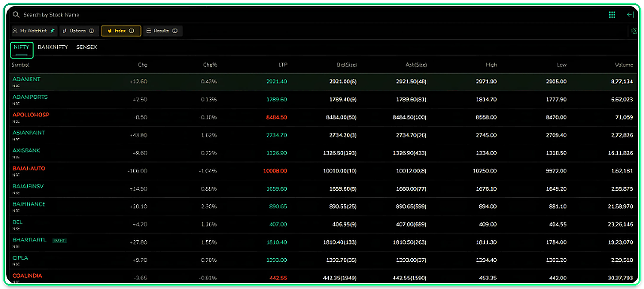This screenshot has height=289, width=644.
Task: Open the ADANIENT stock symbol
Action: (27, 79)
